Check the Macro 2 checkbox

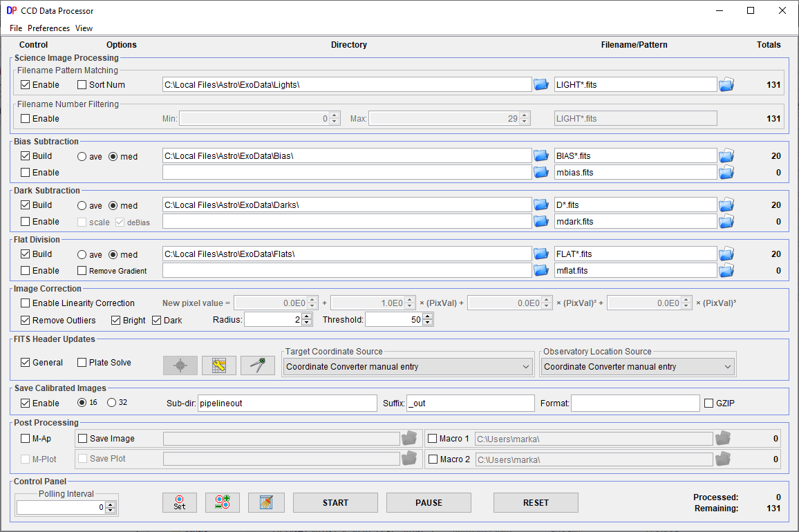[x=433, y=459]
